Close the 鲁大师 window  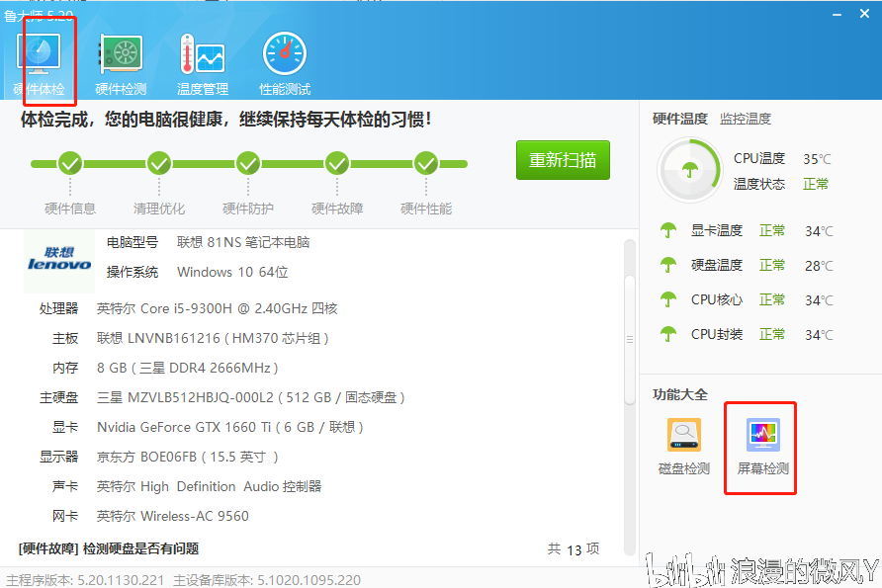[864, 14]
